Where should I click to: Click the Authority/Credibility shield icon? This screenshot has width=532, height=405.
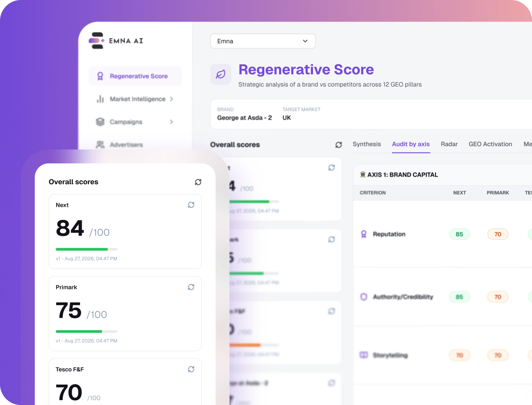tap(364, 297)
